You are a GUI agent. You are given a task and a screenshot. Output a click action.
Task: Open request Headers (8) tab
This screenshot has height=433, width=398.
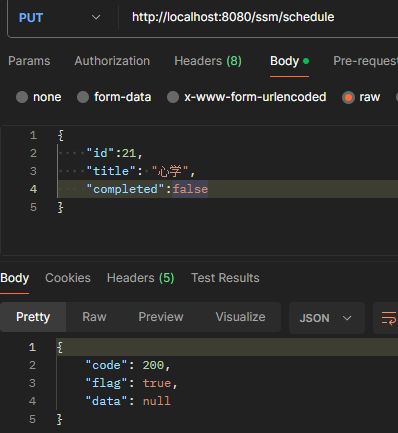click(x=208, y=61)
